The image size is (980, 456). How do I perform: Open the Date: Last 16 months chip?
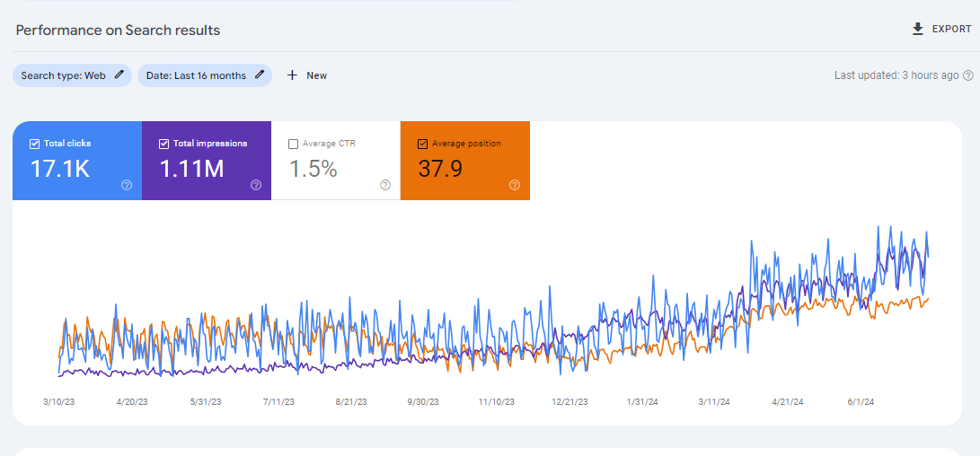click(205, 75)
